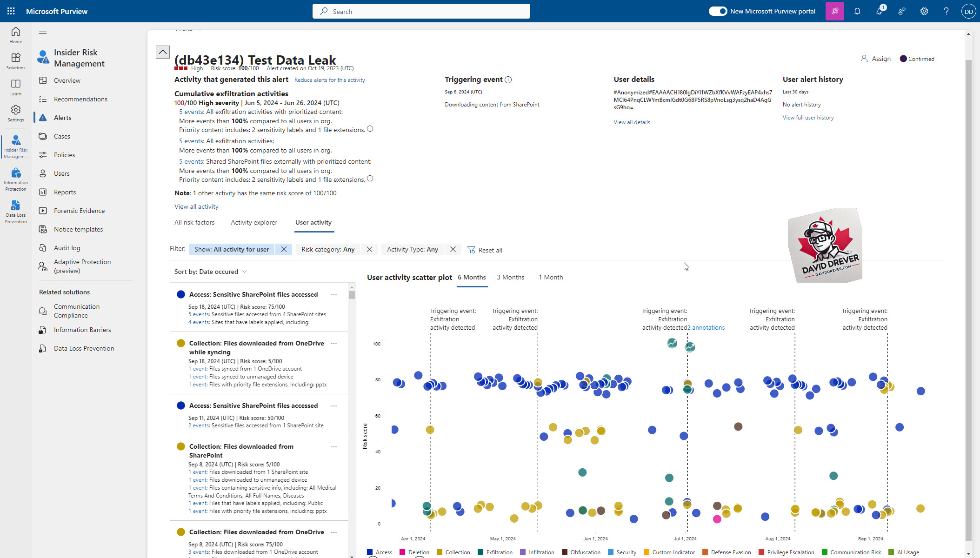This screenshot has width=980, height=558.
Task: Open the header community people icon
Action: pyautogui.click(x=902, y=11)
